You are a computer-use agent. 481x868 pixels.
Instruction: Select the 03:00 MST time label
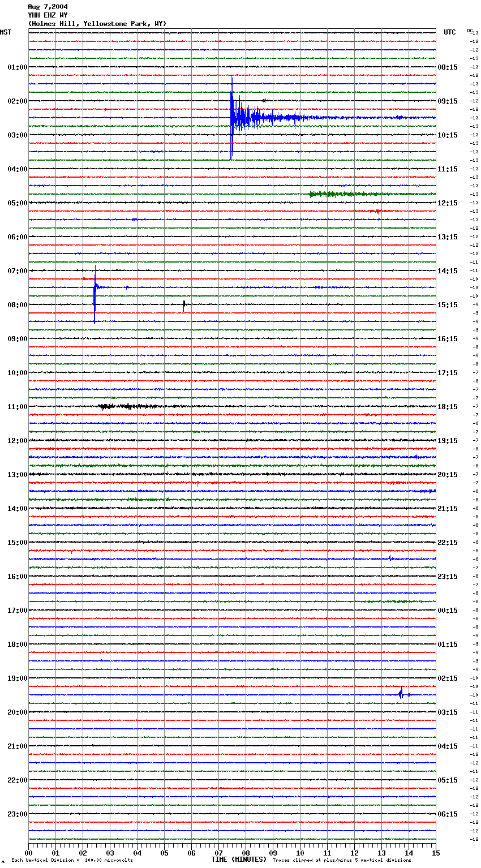18,135
